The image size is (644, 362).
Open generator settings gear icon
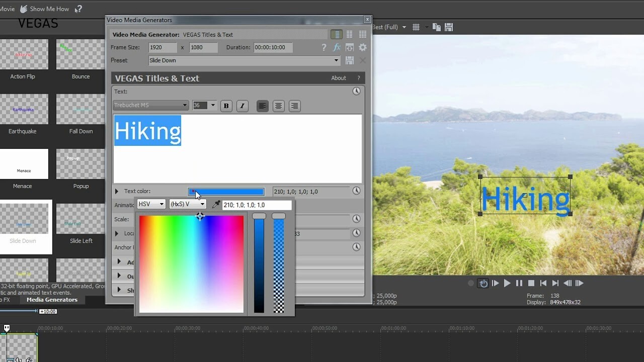pyautogui.click(x=363, y=47)
